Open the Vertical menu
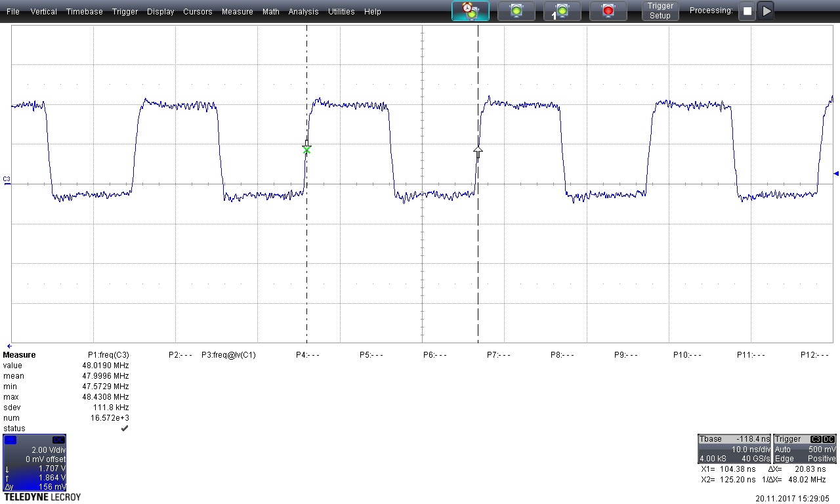This screenshot has width=840, height=504. [44, 11]
